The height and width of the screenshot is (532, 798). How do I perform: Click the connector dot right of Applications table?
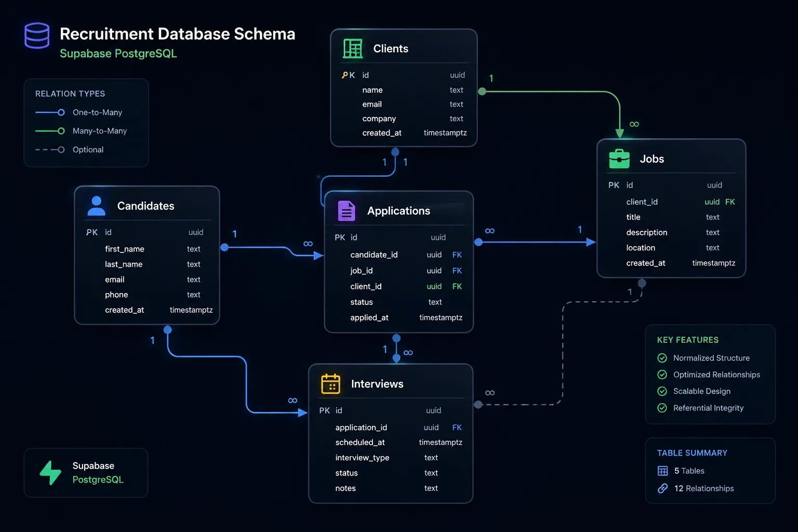(x=478, y=242)
